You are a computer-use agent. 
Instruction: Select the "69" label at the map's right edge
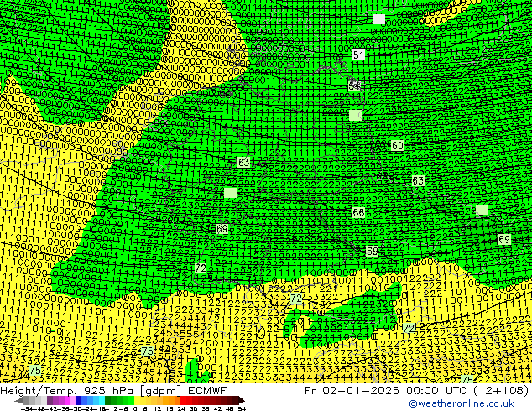pyautogui.click(x=504, y=239)
